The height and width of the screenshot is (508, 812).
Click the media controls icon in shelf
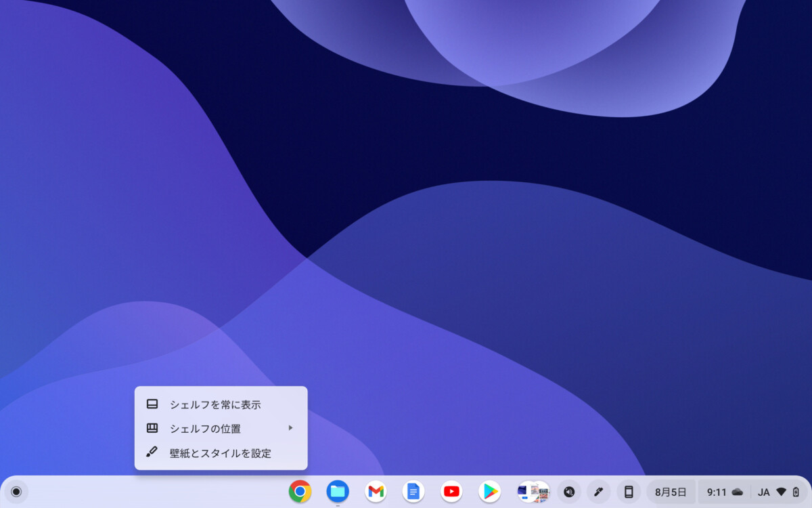569,492
